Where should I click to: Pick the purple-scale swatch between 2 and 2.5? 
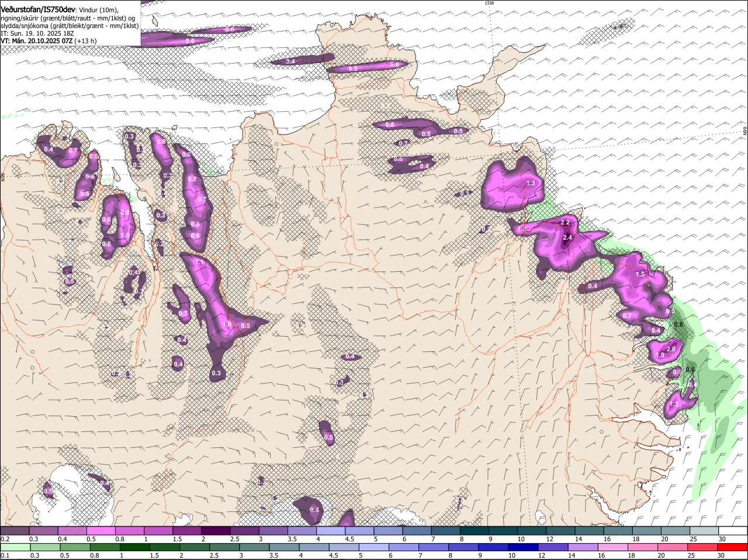[x=216, y=531]
